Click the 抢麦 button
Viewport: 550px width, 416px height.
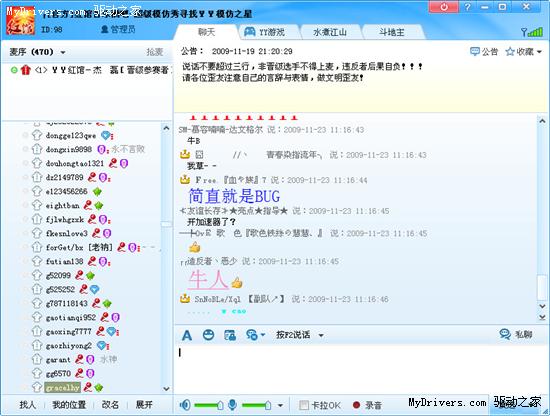point(155,52)
